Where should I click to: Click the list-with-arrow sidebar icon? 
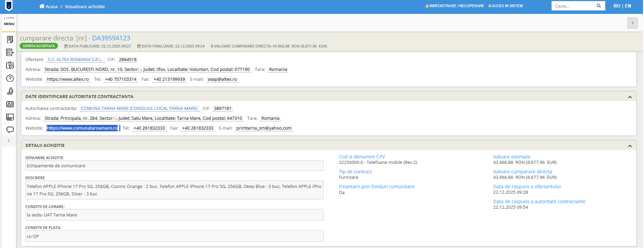pos(10,52)
